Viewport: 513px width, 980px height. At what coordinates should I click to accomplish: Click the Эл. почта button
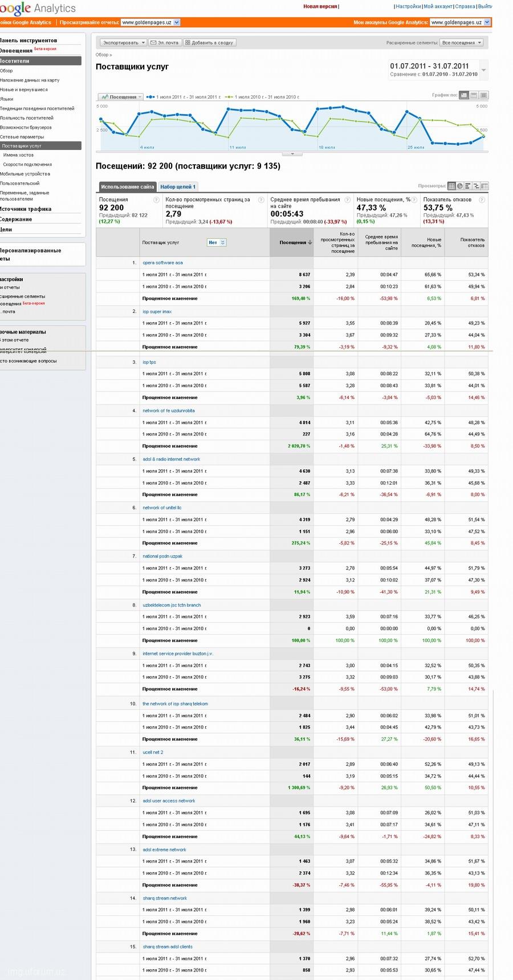click(165, 43)
